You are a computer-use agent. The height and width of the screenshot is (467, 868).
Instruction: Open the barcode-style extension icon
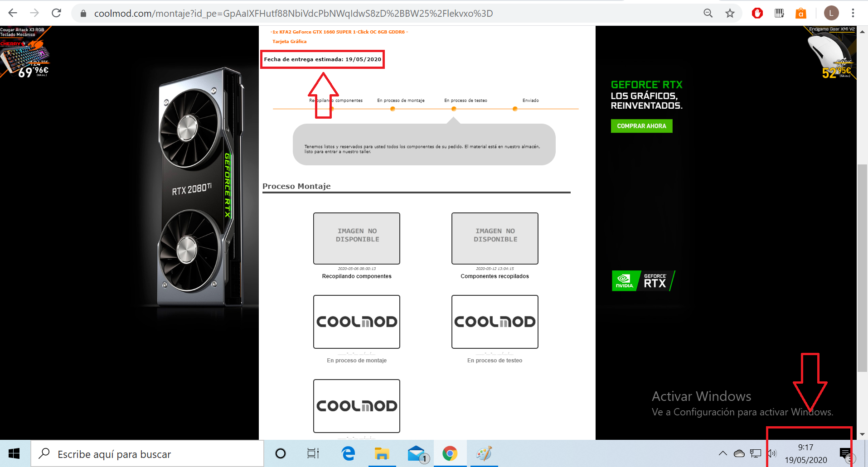(x=779, y=13)
